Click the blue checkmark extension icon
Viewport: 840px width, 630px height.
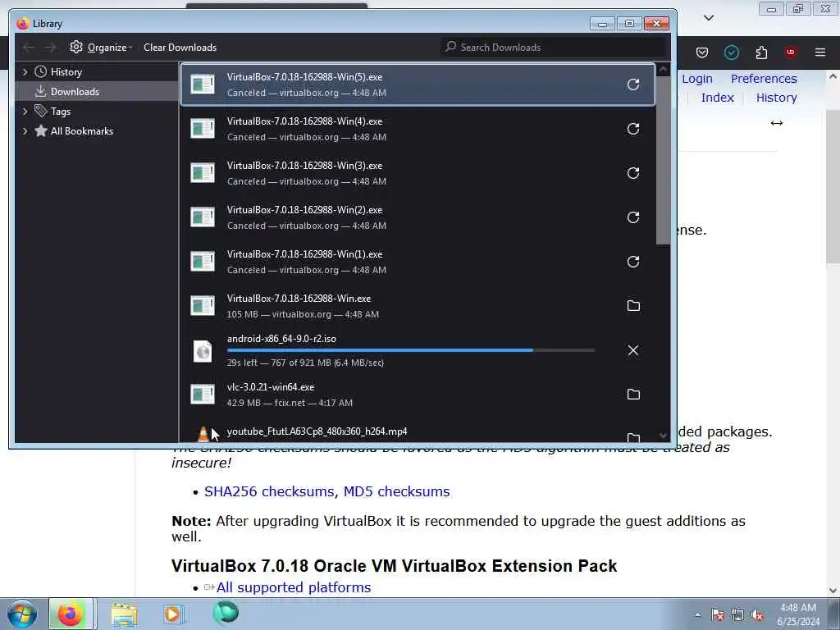click(732, 52)
